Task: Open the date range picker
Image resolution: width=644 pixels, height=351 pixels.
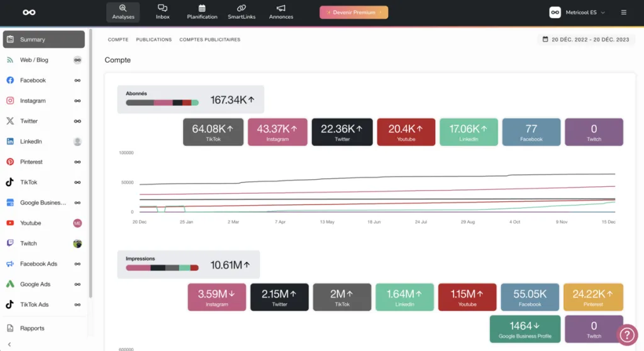Action: [586, 40]
